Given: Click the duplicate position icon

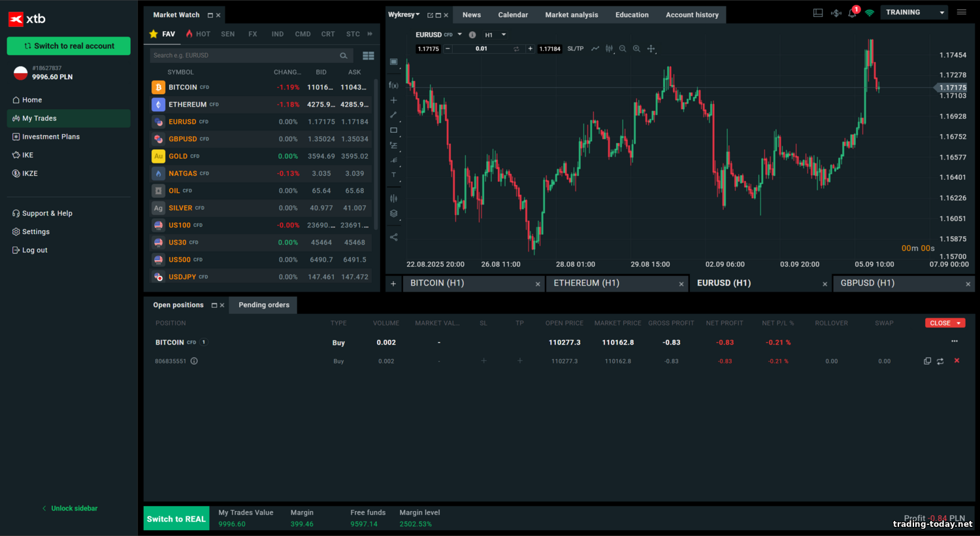Looking at the screenshot, I should click(x=927, y=361).
